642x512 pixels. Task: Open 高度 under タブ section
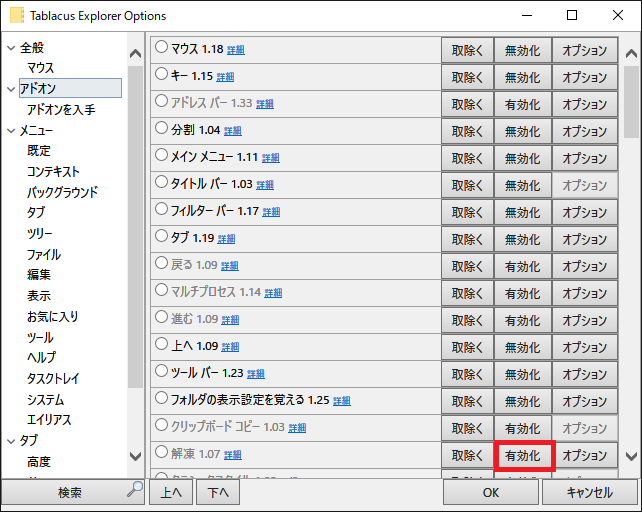click(x=39, y=462)
